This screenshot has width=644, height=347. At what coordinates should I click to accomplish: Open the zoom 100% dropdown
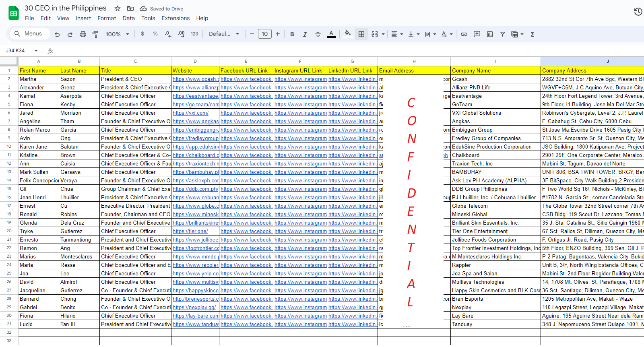(118, 34)
